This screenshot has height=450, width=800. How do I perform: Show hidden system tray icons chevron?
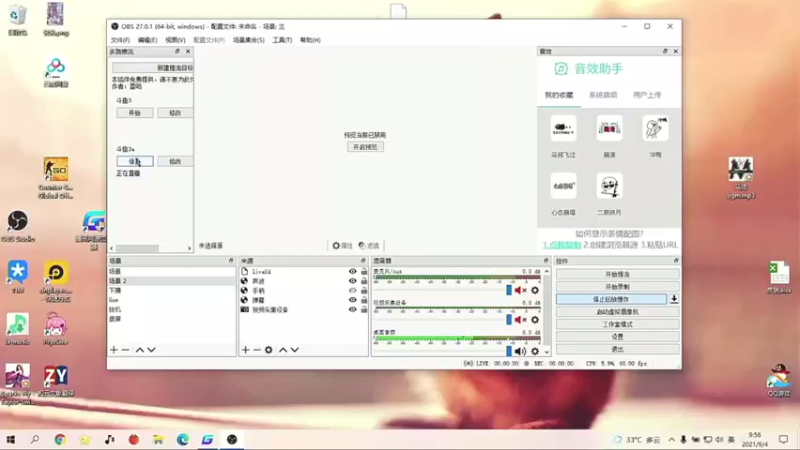click(671, 439)
